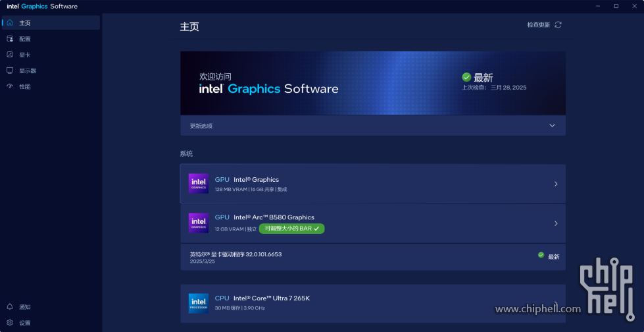The width and height of the screenshot is (644, 332).
Task: Click the 检查更新 text
Action: 539,24
